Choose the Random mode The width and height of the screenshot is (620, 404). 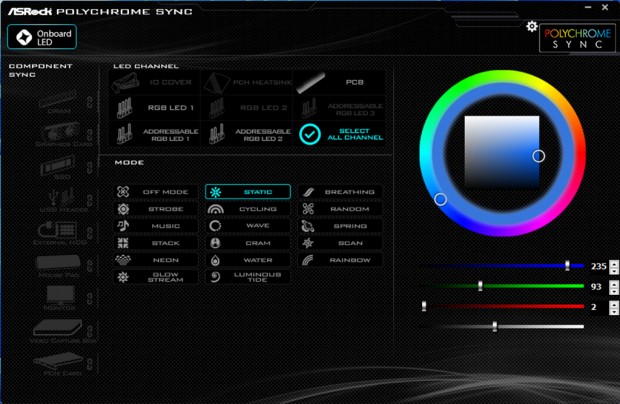pos(340,209)
